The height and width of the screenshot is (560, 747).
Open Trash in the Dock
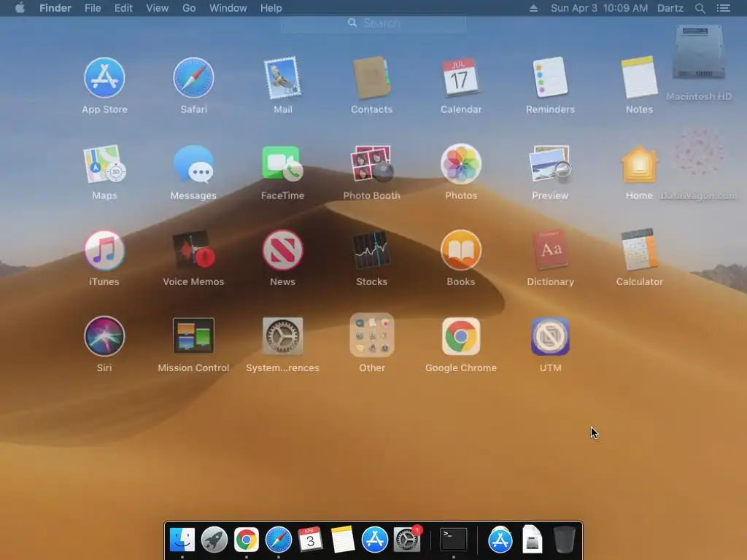click(565, 540)
